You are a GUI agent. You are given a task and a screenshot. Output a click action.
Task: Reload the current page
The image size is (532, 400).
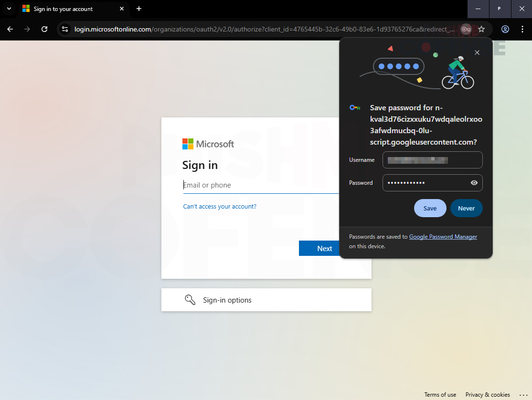[44, 29]
